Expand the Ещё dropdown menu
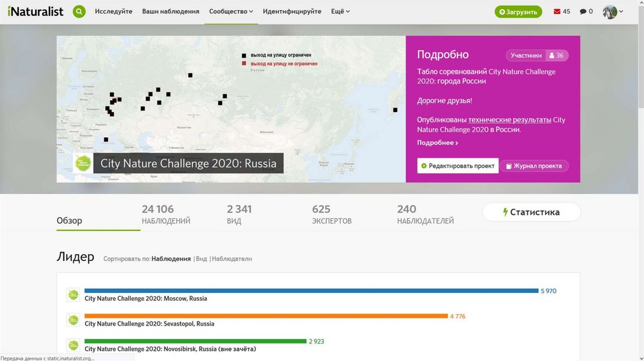This screenshot has width=644, height=361. [340, 11]
